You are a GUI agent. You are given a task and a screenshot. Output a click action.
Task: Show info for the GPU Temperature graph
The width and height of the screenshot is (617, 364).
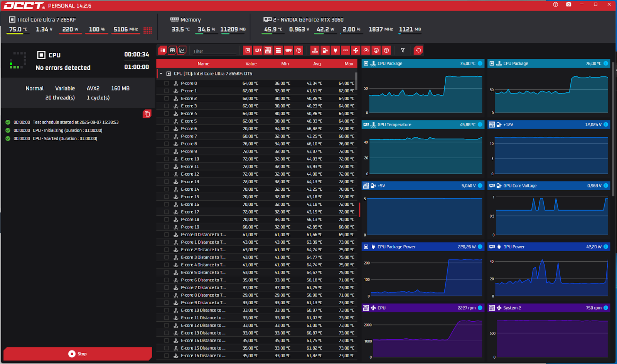(x=480, y=124)
